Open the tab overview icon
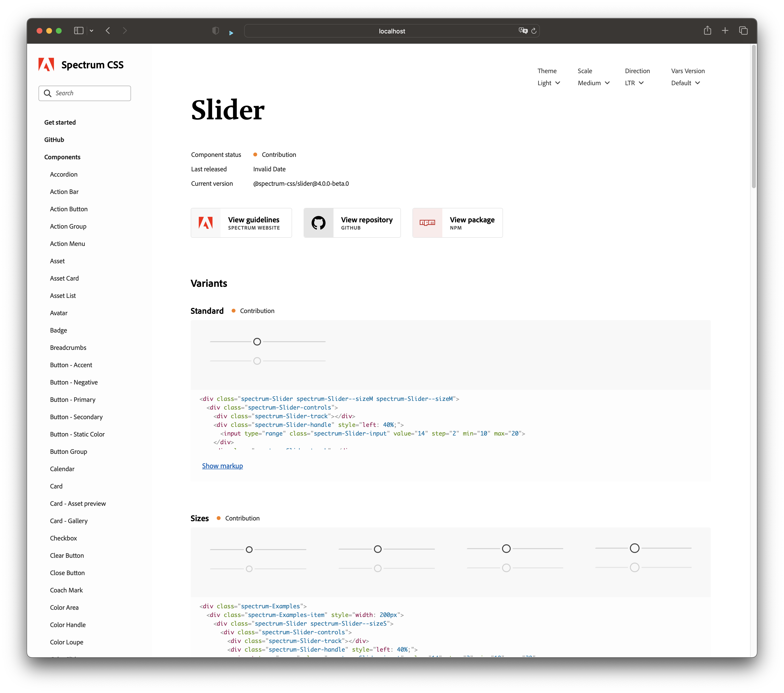 [743, 31]
